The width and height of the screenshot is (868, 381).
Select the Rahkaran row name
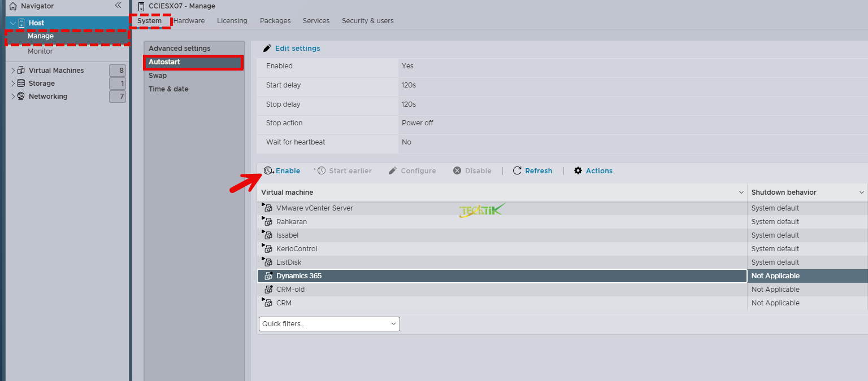click(292, 221)
